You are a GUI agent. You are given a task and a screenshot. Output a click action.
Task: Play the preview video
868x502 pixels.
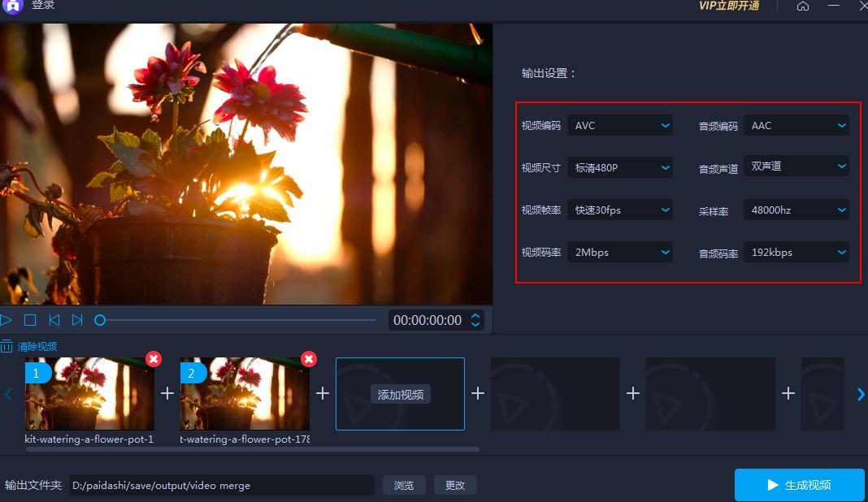tap(6, 320)
